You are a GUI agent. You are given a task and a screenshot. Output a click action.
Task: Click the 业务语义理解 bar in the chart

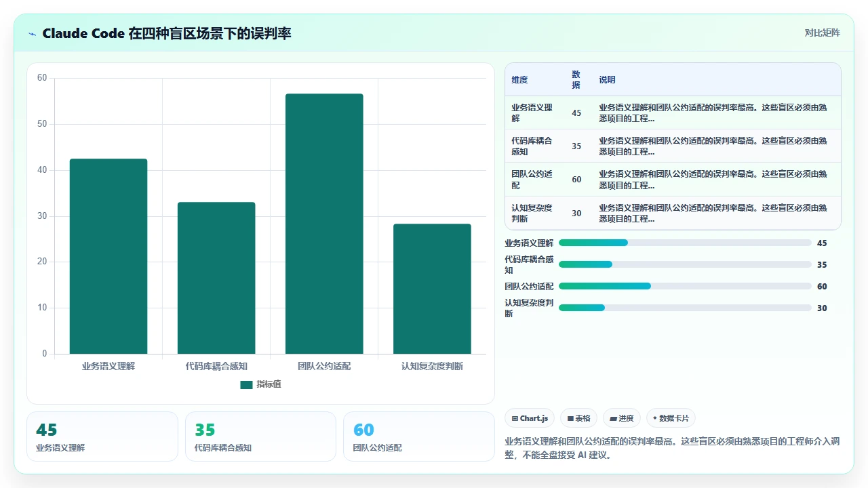(108, 256)
